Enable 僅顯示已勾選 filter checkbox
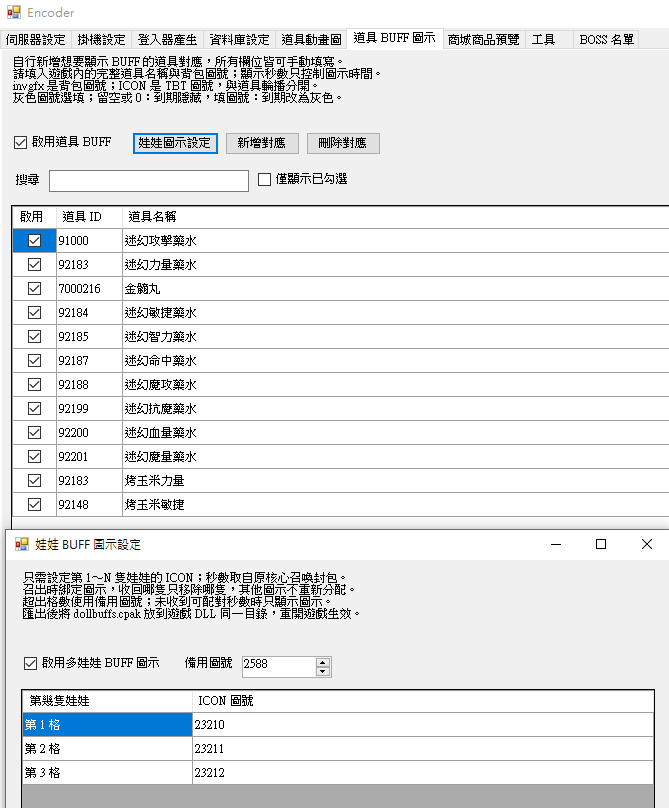Image resolution: width=669 pixels, height=808 pixels. 264,179
